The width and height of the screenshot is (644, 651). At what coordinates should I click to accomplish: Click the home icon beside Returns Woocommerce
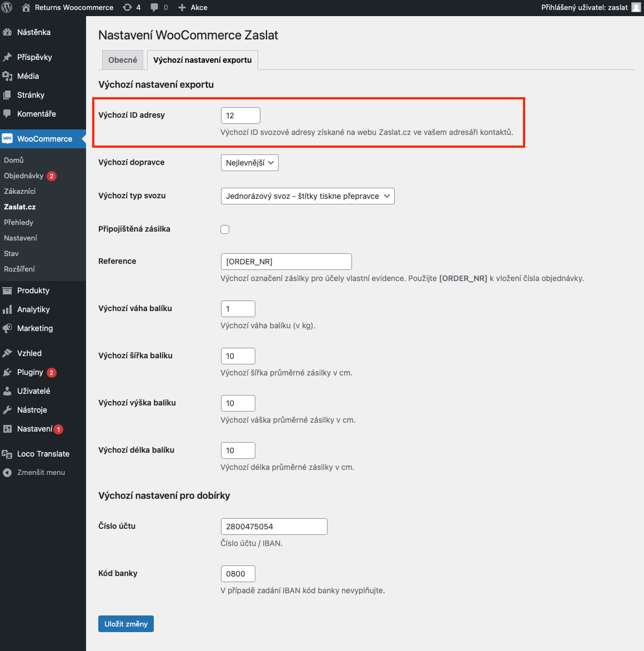(26, 7)
